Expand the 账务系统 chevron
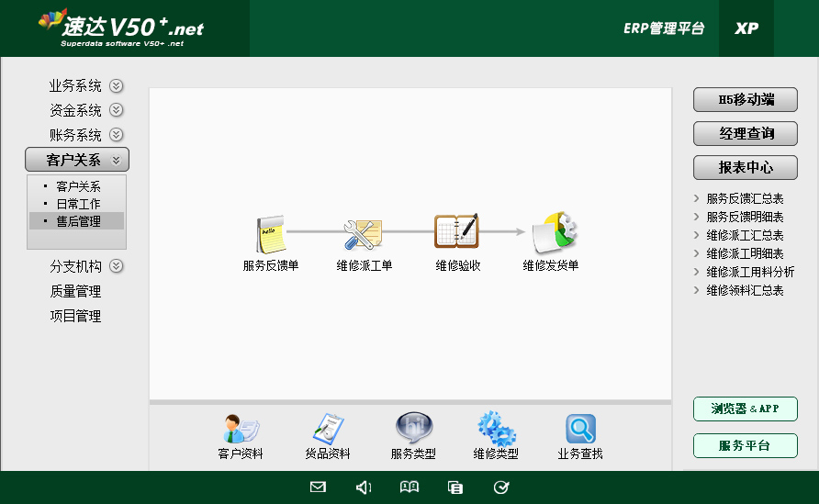The height and width of the screenshot is (504, 819). 116,135
